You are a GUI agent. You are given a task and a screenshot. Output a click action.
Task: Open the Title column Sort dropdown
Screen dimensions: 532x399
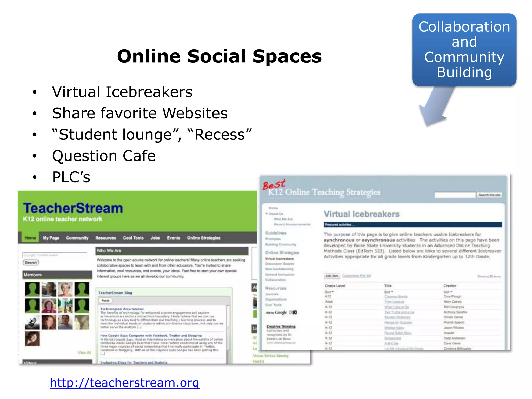point(389,292)
